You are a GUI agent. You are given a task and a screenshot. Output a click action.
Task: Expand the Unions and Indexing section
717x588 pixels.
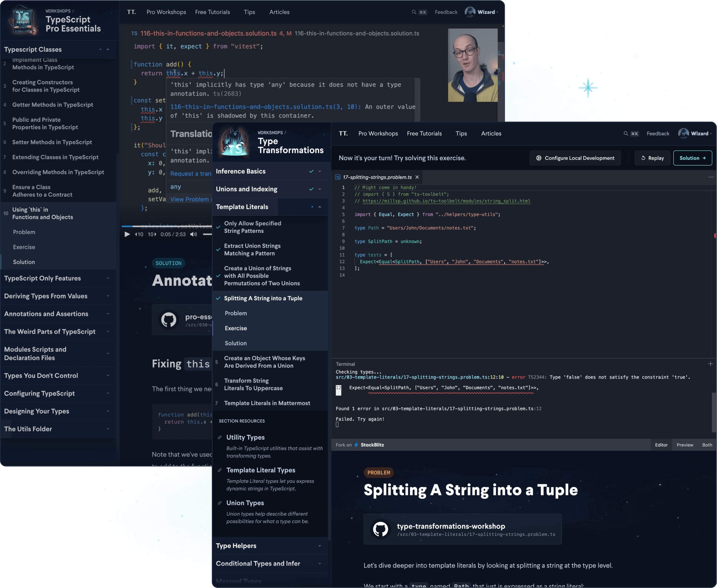(x=270, y=189)
